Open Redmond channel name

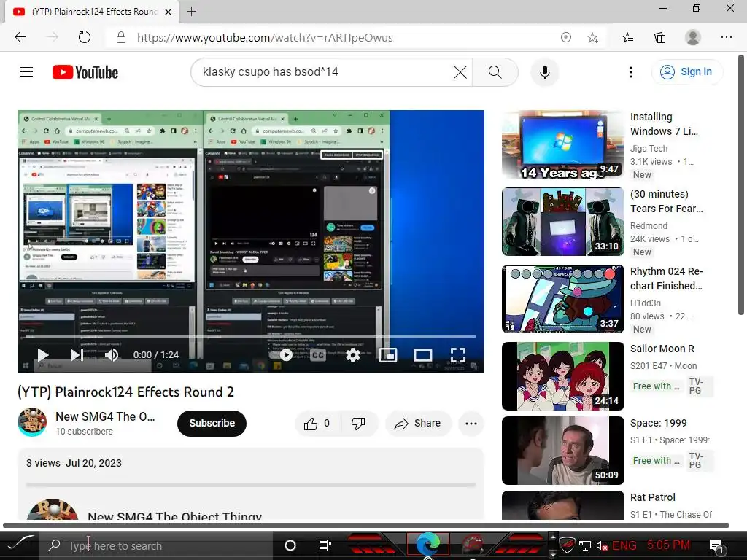tap(649, 226)
